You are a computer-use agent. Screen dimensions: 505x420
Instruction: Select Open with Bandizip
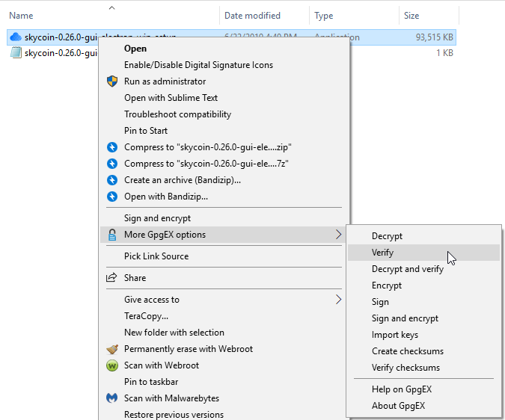[224, 197]
